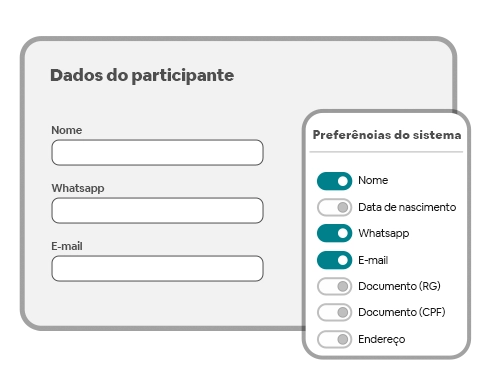Select the Data de nascimento label text
This screenshot has height=366, width=484.
pos(407,207)
